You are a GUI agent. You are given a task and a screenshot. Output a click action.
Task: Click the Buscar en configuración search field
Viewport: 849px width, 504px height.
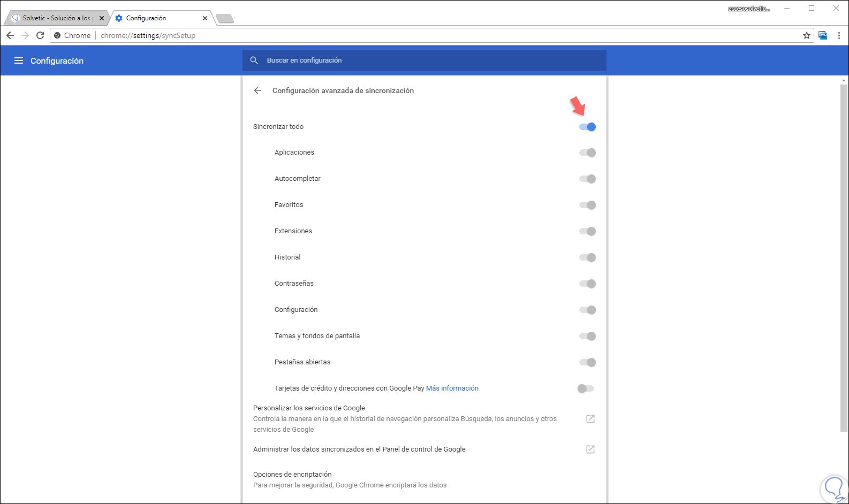point(424,60)
